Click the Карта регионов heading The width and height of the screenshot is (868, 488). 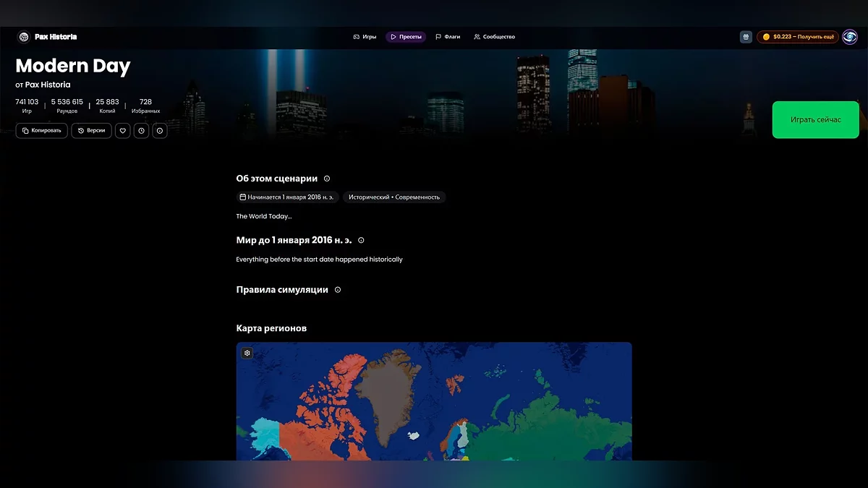(271, 328)
